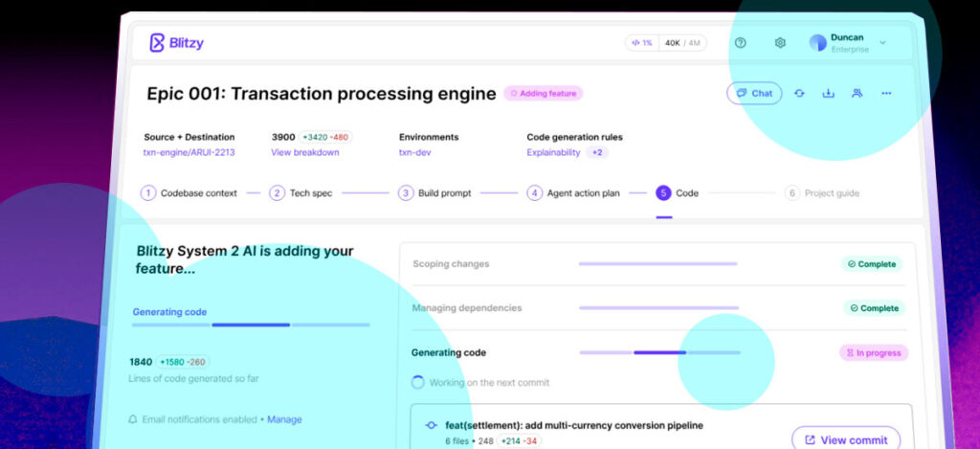Click the email notifications bell icon

[x=132, y=419]
